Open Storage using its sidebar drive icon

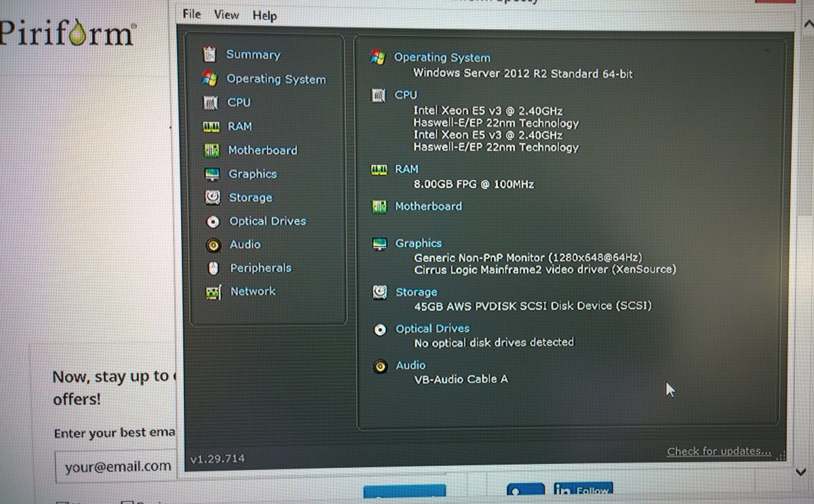coord(212,197)
